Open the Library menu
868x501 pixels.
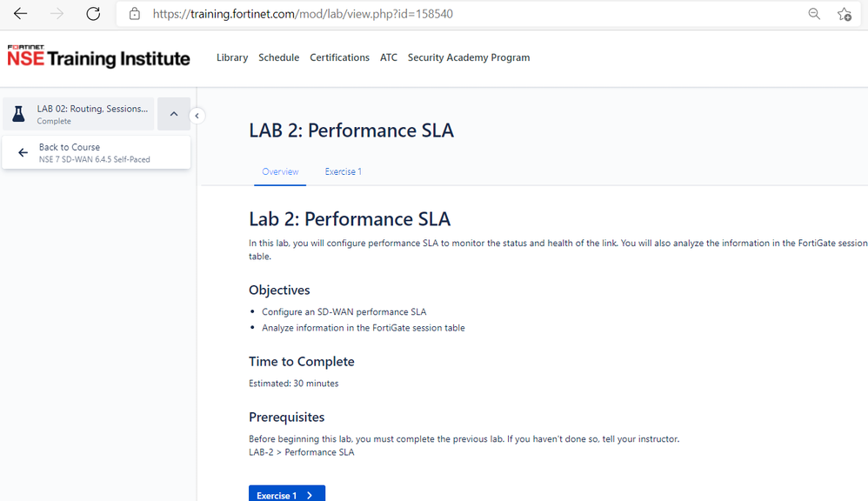point(232,57)
